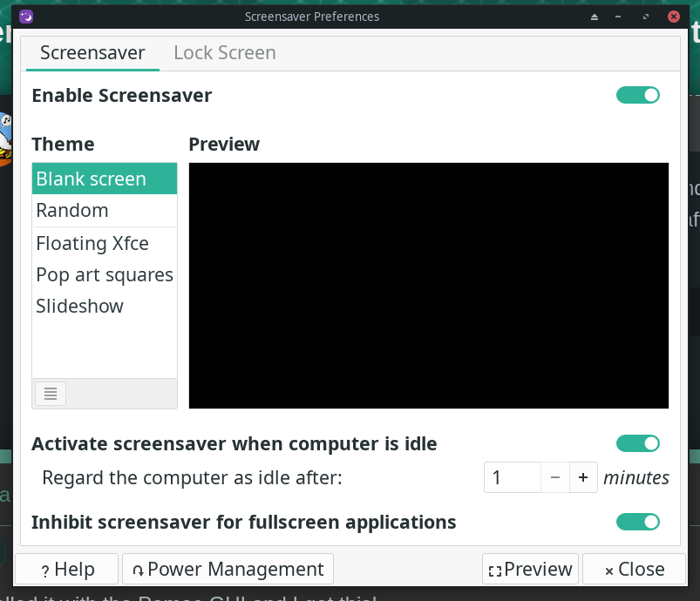Screen dimensions: 700x601
Task: Close window using red title bar button
Action: [673, 17]
